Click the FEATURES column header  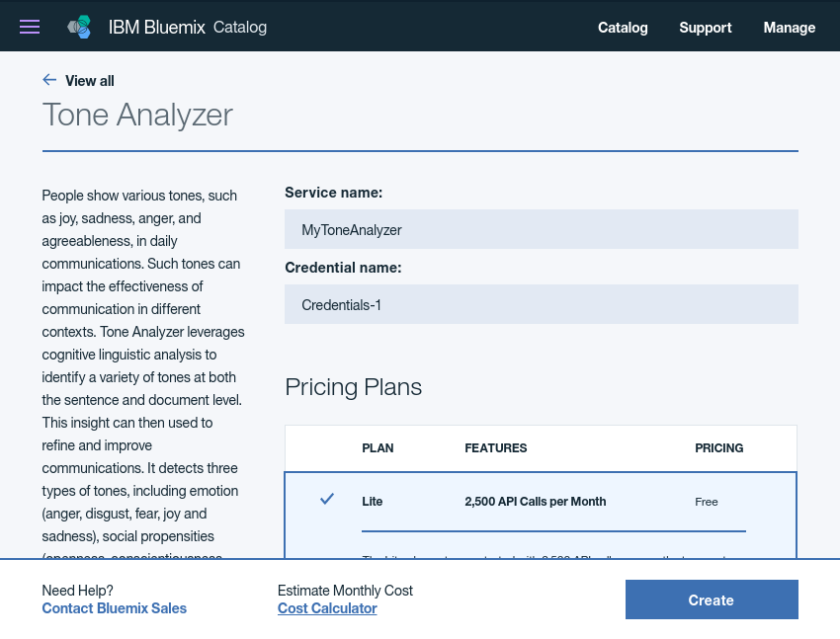(x=495, y=448)
